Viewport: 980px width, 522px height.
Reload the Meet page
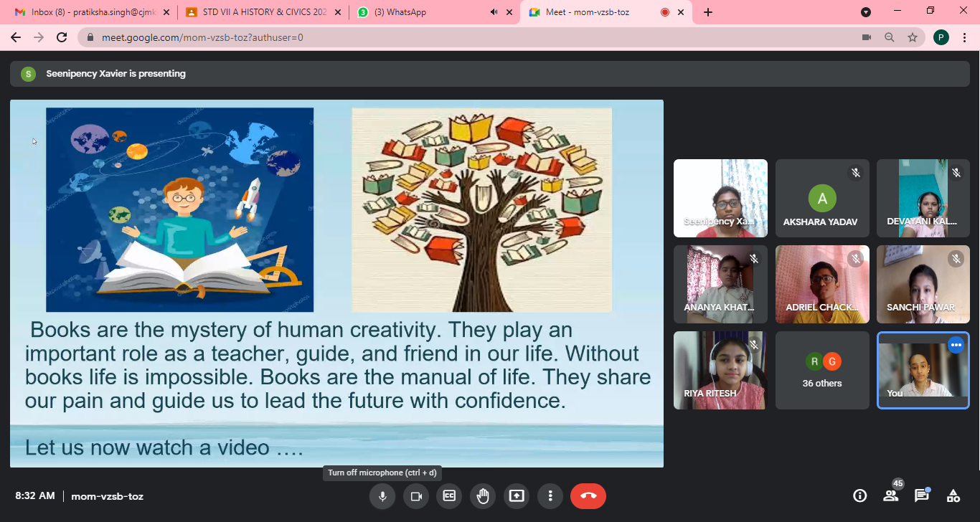pos(62,37)
